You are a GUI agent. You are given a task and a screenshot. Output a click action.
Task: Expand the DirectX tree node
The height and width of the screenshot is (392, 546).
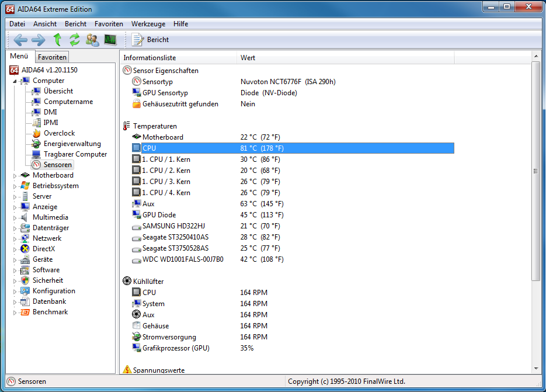(15, 249)
